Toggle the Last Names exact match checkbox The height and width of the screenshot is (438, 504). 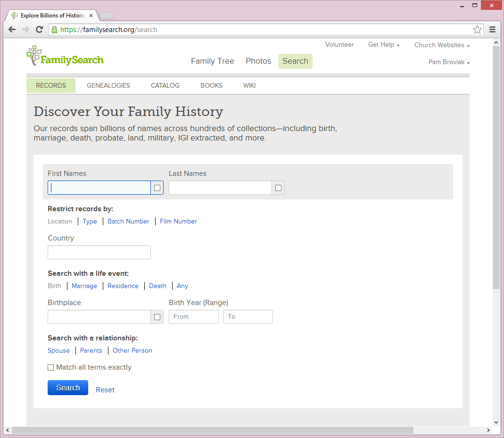click(x=278, y=188)
